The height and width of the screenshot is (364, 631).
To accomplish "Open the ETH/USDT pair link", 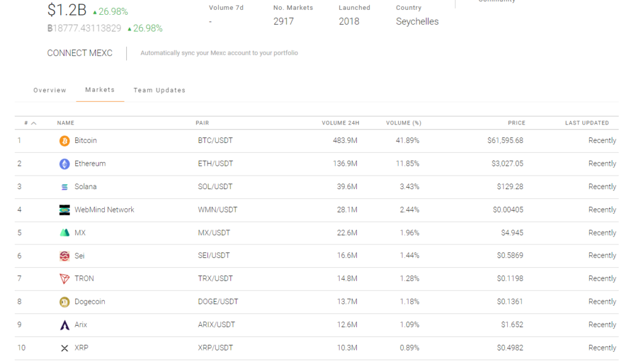I will pyautogui.click(x=215, y=164).
